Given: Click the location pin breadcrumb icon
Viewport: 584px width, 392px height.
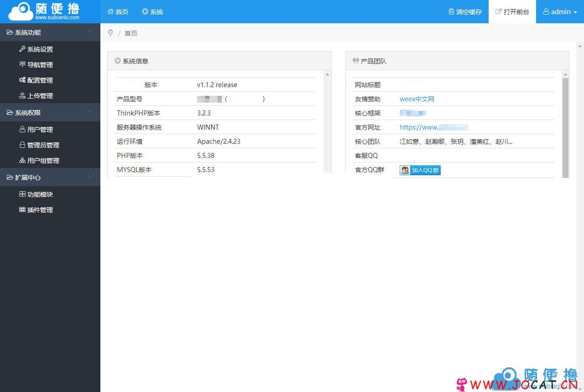Looking at the screenshot, I should [x=110, y=33].
